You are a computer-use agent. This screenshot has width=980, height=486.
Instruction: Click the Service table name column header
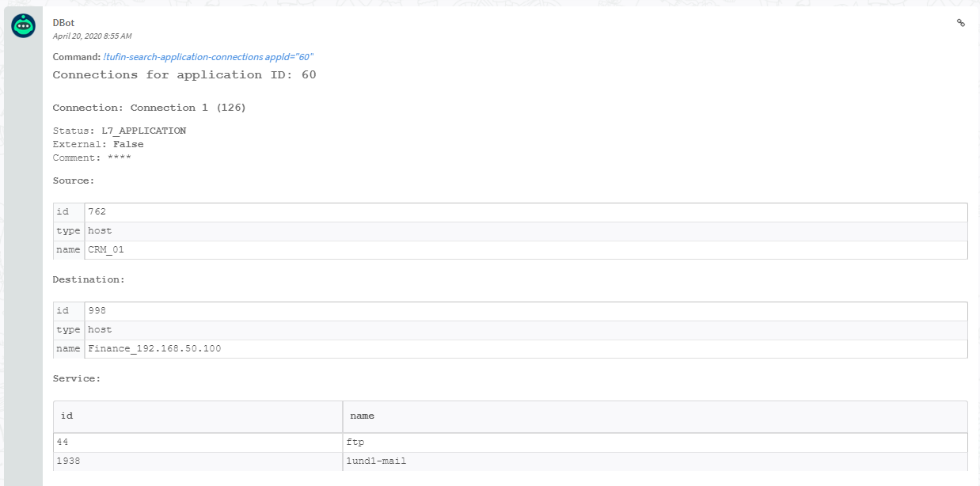coord(362,416)
